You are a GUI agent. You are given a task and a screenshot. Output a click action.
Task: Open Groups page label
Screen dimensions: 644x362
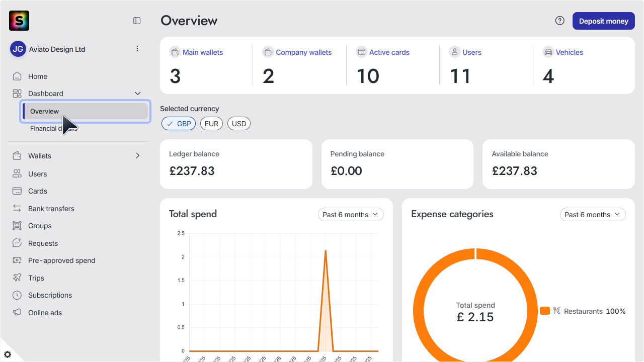point(40,226)
